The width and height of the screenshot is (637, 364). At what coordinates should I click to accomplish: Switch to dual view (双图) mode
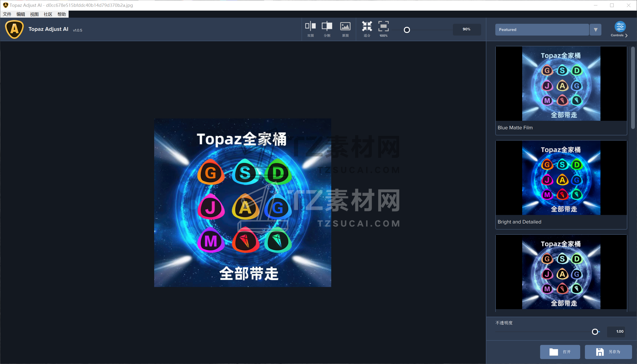tap(310, 29)
